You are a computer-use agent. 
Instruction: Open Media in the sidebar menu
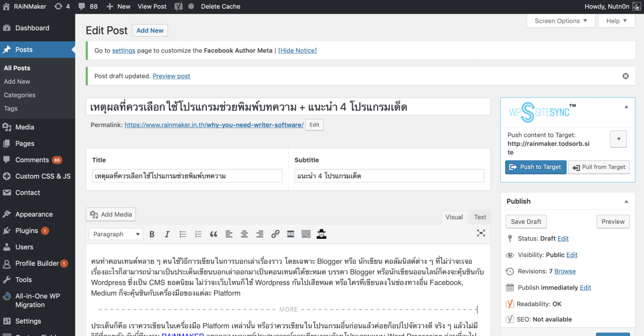(25, 127)
